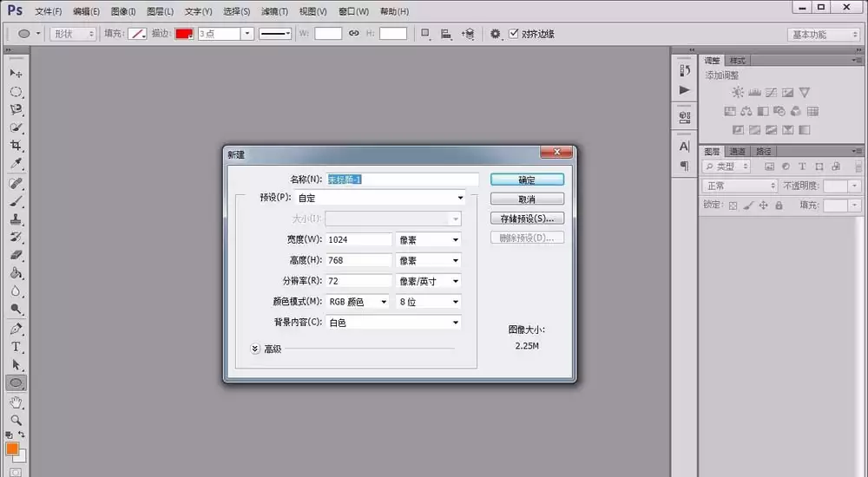The image size is (868, 477).
Task: Select the Eraser tool
Action: 16,255
